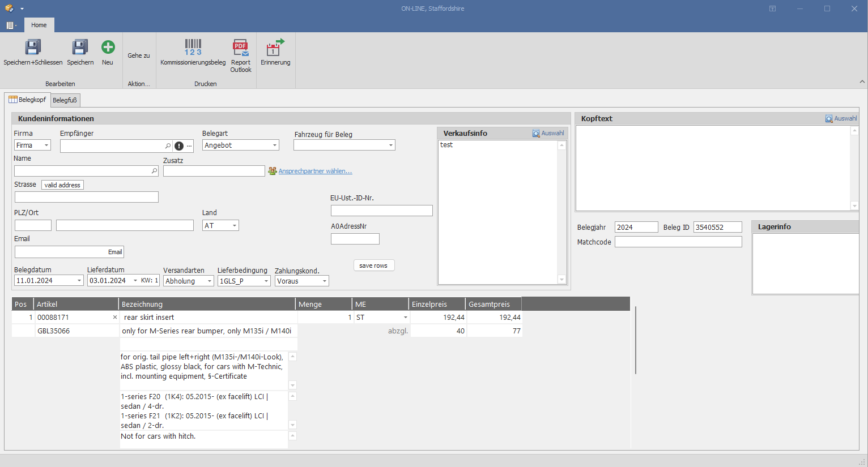Clear article 00088171 with the x icon
868x467 pixels.
coord(115,318)
